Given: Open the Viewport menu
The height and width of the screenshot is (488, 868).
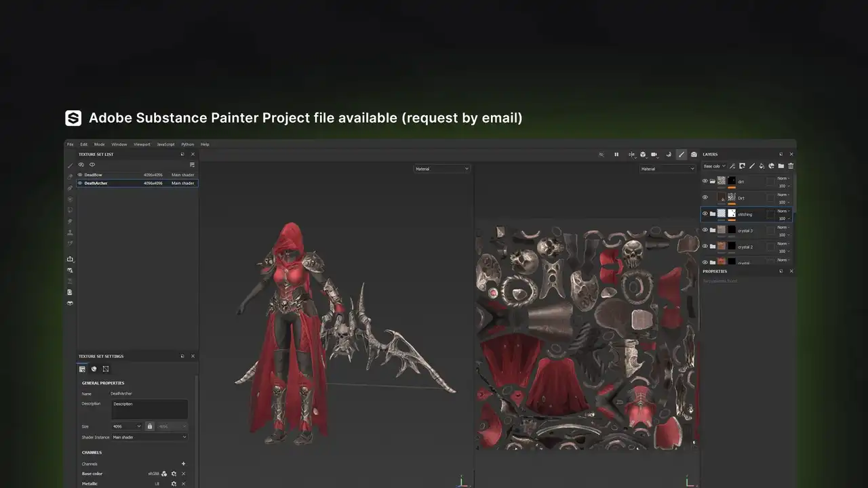Looking at the screenshot, I should point(142,144).
